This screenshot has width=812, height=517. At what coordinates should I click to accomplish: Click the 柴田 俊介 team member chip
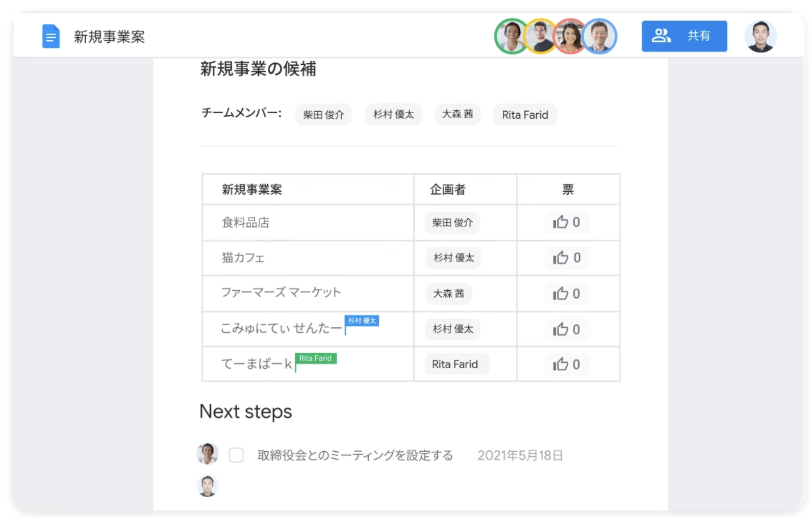click(323, 115)
